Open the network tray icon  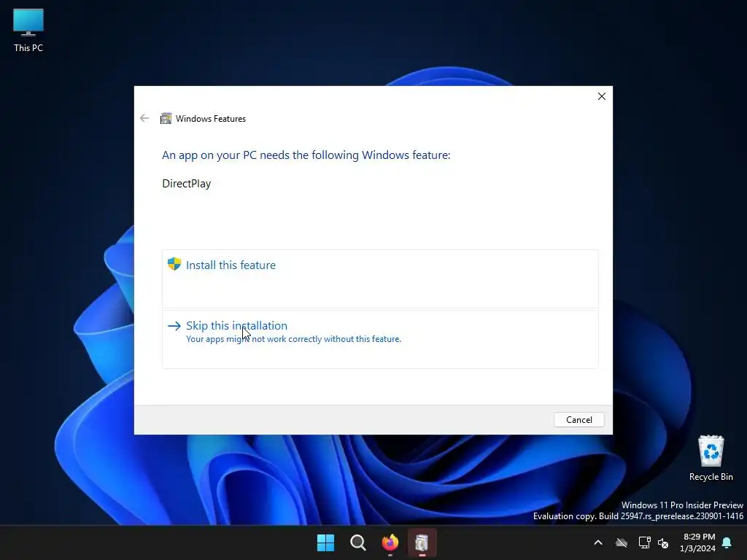pyautogui.click(x=645, y=542)
